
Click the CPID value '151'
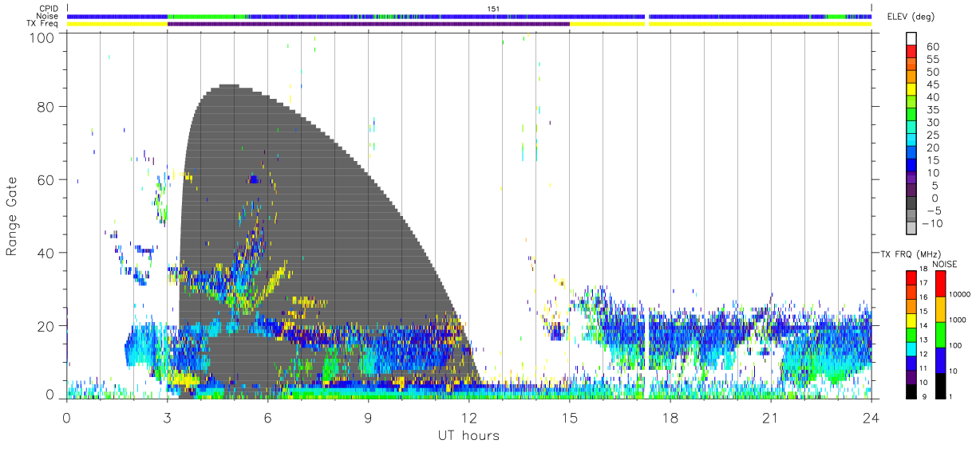(492, 8)
